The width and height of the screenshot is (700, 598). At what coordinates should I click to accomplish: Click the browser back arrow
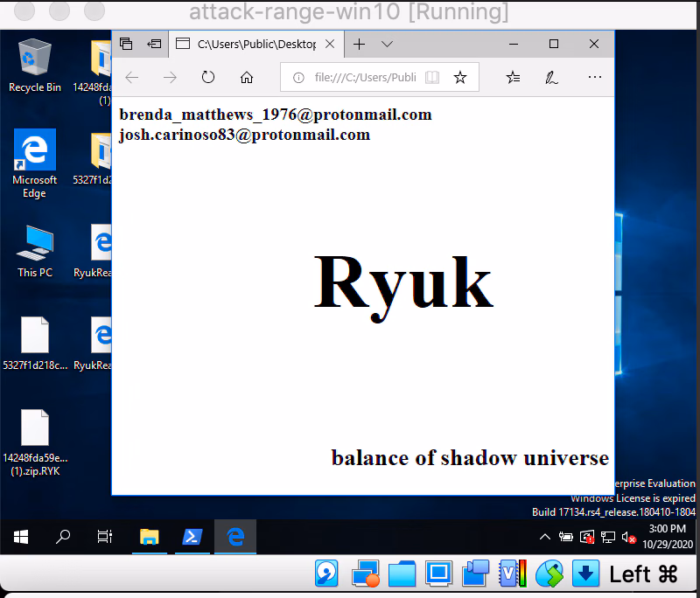pyautogui.click(x=132, y=78)
